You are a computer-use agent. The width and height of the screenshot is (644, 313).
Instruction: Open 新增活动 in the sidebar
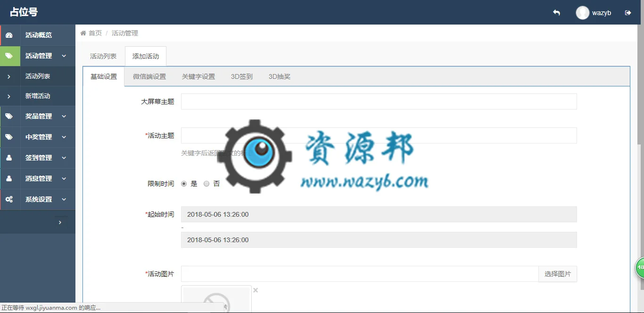click(x=38, y=96)
